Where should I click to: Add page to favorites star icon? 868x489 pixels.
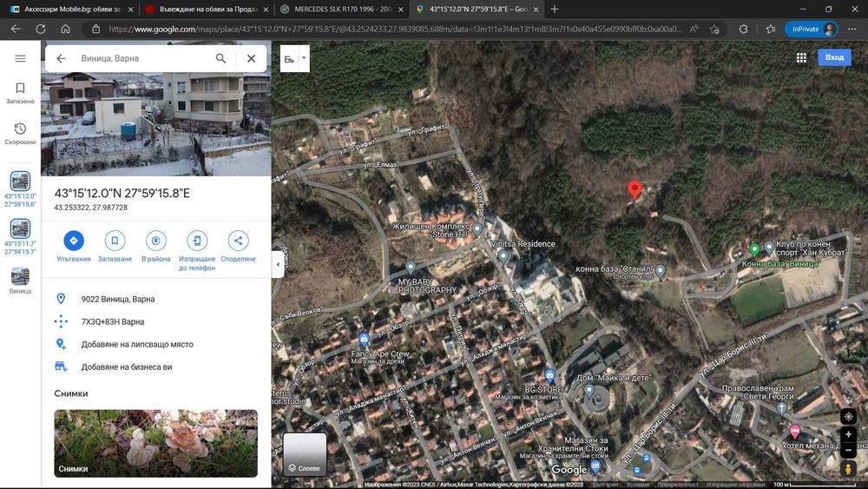(x=714, y=29)
